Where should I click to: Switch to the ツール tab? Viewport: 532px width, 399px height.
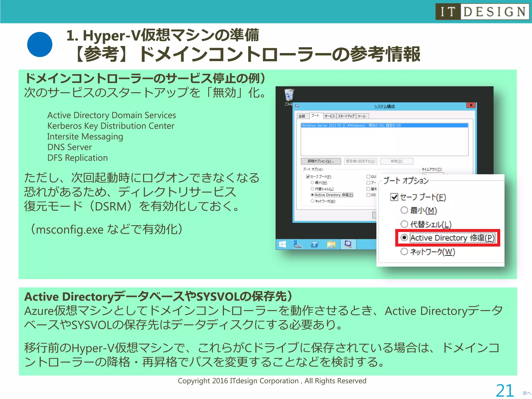[362, 116]
